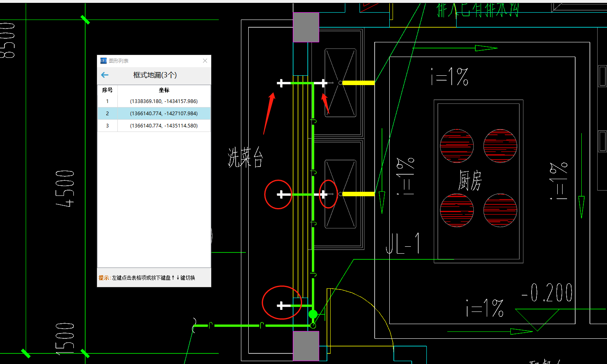Click the -0.200 elevation text
Viewport: 607px width, 364px height.
(x=547, y=292)
